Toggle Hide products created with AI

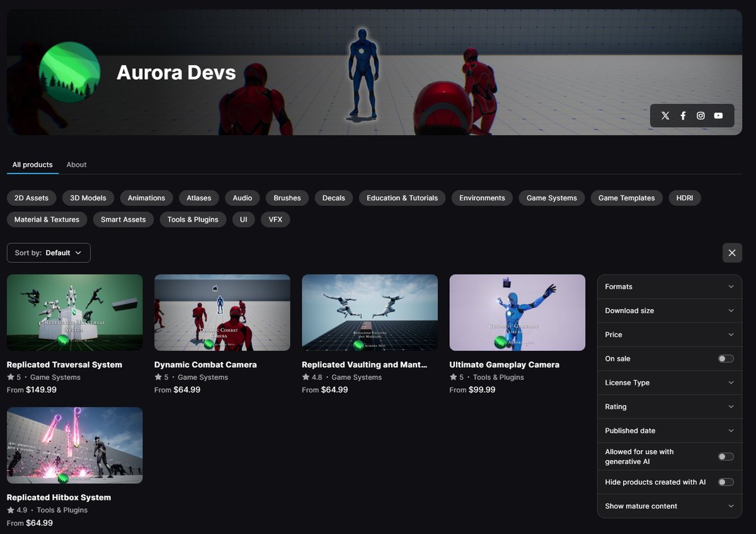click(x=726, y=482)
